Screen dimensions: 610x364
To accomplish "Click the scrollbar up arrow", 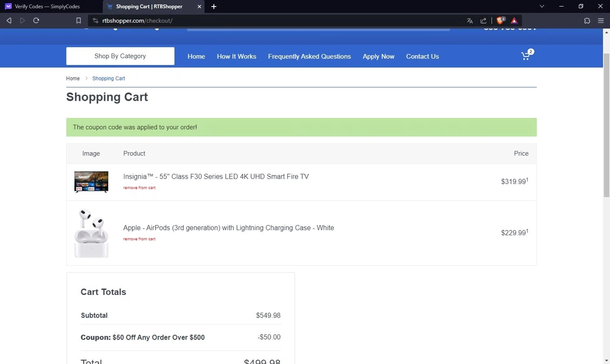I will tap(606, 32).
